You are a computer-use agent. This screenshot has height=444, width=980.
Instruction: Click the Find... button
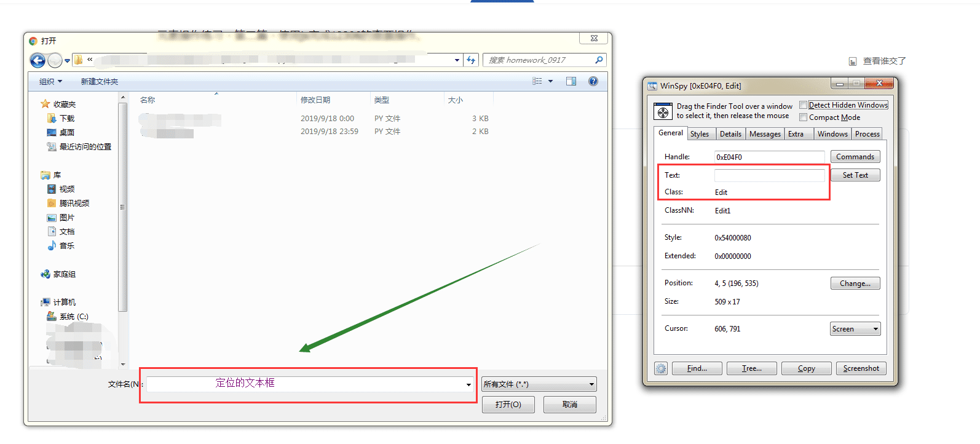click(x=697, y=368)
